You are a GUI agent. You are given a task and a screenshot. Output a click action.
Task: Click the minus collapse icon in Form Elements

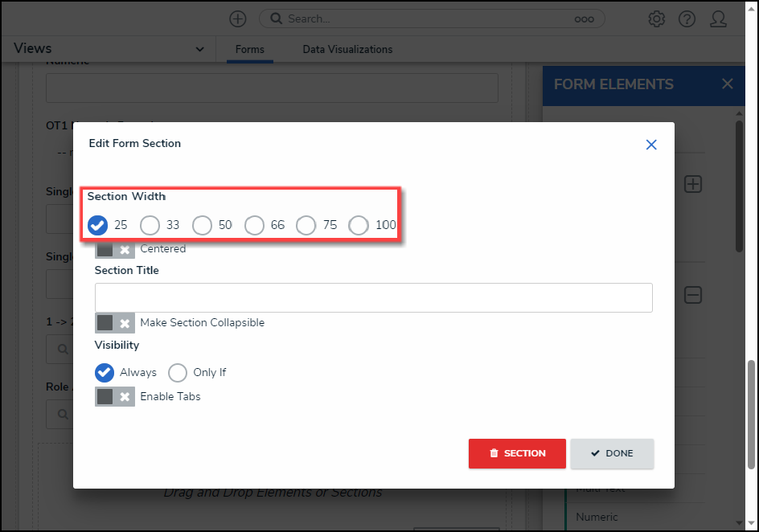click(693, 295)
